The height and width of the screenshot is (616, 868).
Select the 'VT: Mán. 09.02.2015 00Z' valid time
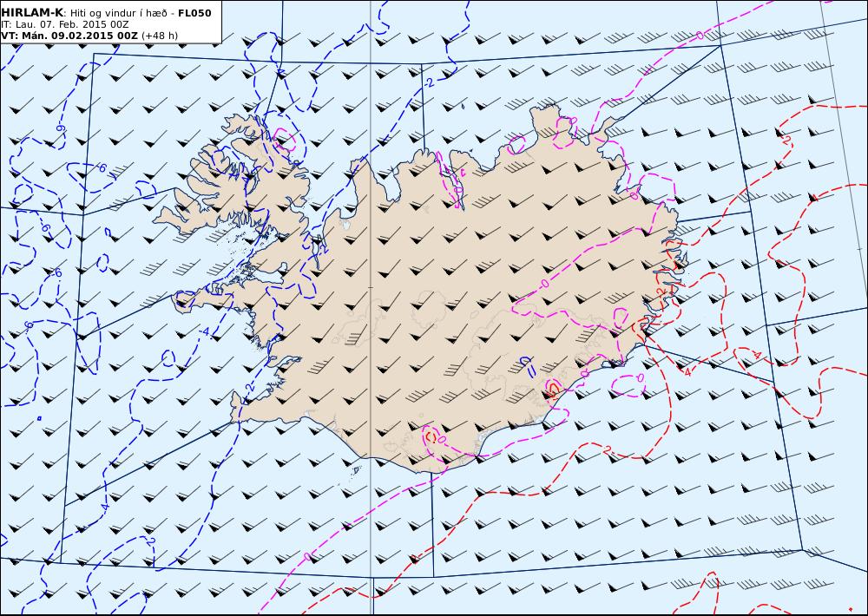click(69, 36)
